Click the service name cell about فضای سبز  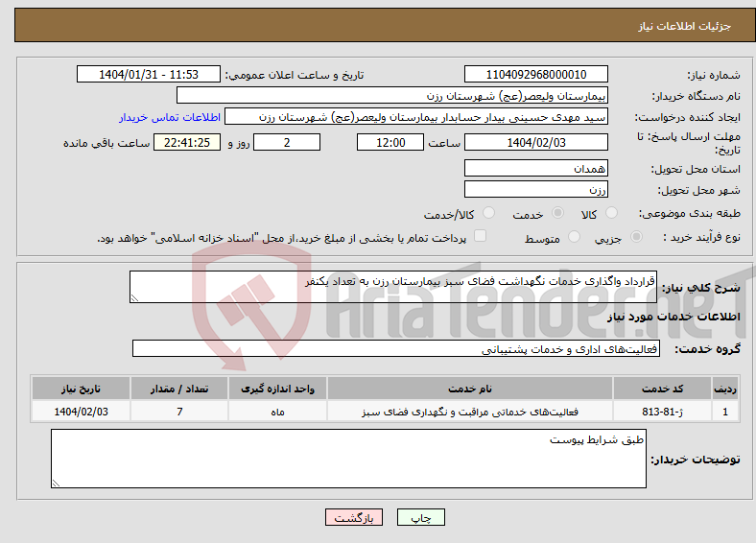click(x=469, y=412)
